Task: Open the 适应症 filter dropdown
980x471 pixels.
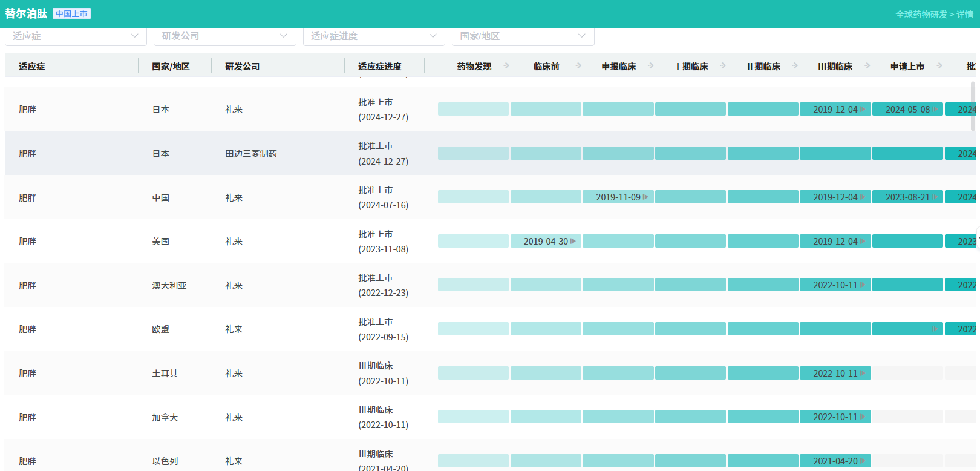Action: (76, 36)
